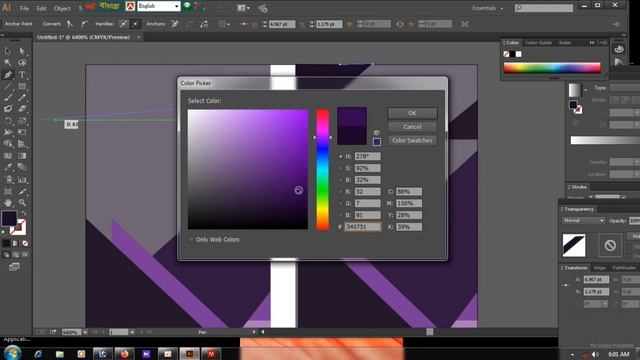Screen dimensions: 640x360
Task: Select the Pen tool
Action: tap(8, 75)
